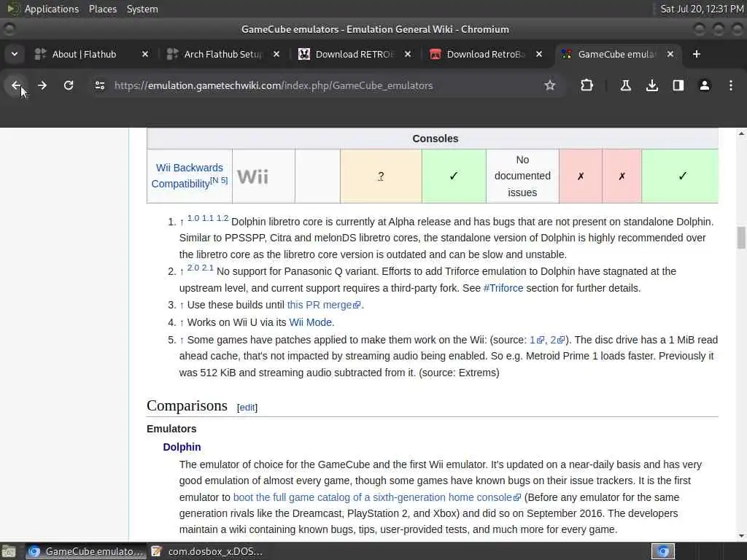Select the GameCube emulators tab
Screen dimensions: 747x560
coord(616,54)
